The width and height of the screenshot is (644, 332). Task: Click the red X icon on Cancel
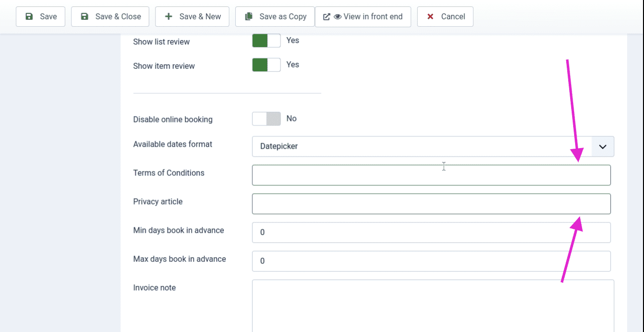pos(430,17)
